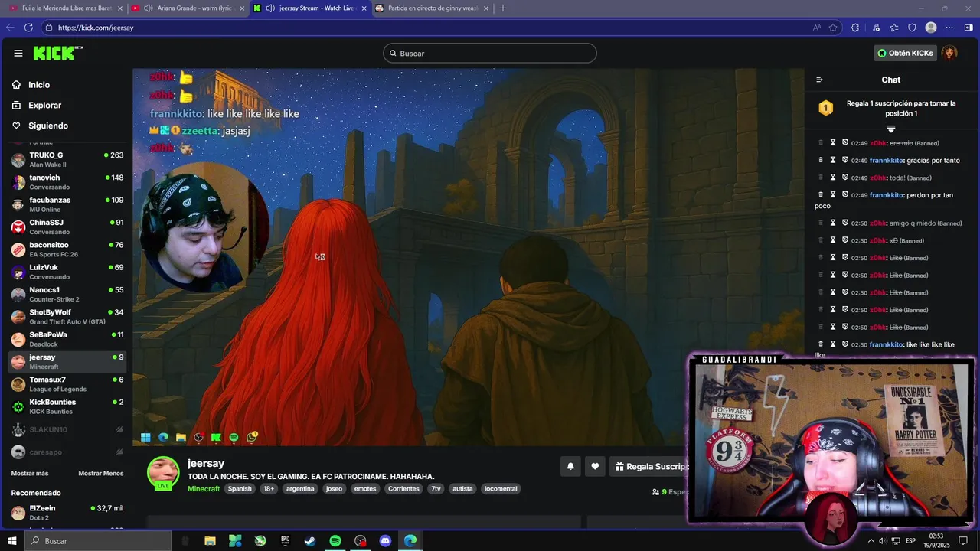Open Edge settings and more menu
This screenshot has width=980, height=551.
coord(949,28)
